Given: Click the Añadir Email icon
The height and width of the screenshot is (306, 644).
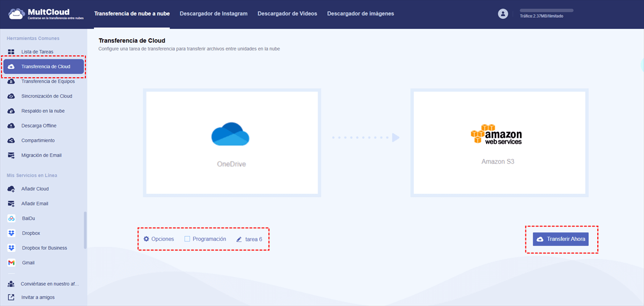Looking at the screenshot, I should [x=11, y=203].
